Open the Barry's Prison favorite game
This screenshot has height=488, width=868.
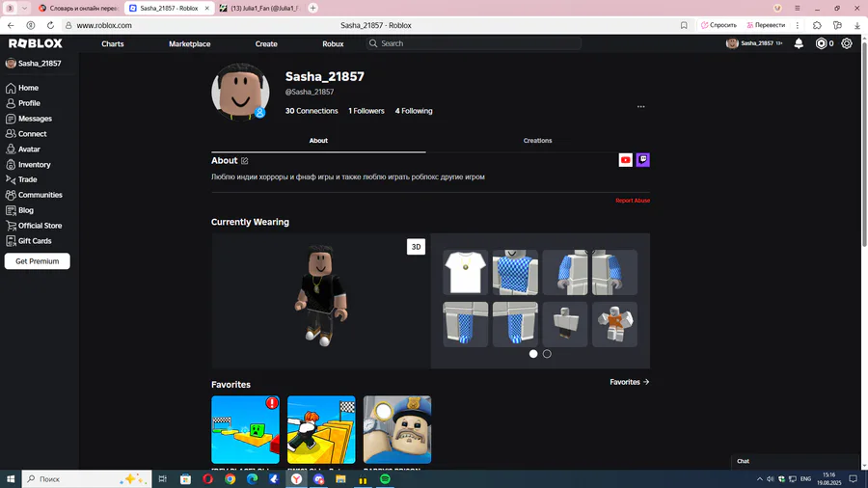point(397,430)
